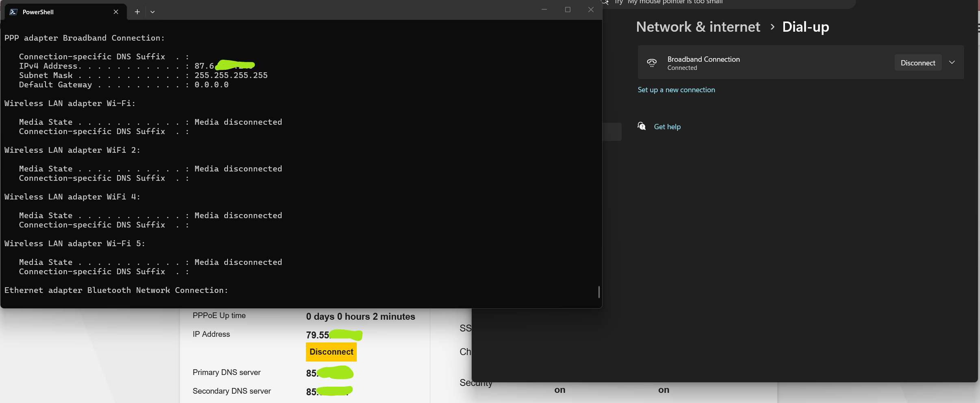Select the Secondary DNS server label
The height and width of the screenshot is (403, 980).
(x=232, y=391)
